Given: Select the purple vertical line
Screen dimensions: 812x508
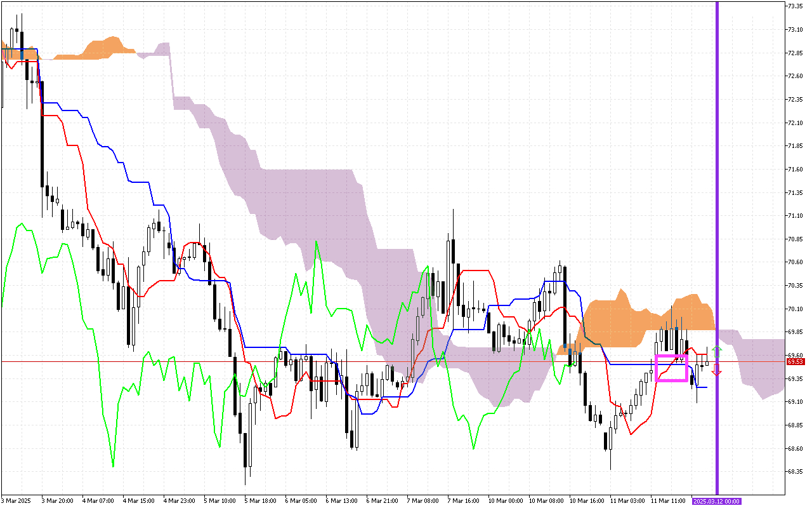Looking at the screenshot, I should [x=717, y=190].
